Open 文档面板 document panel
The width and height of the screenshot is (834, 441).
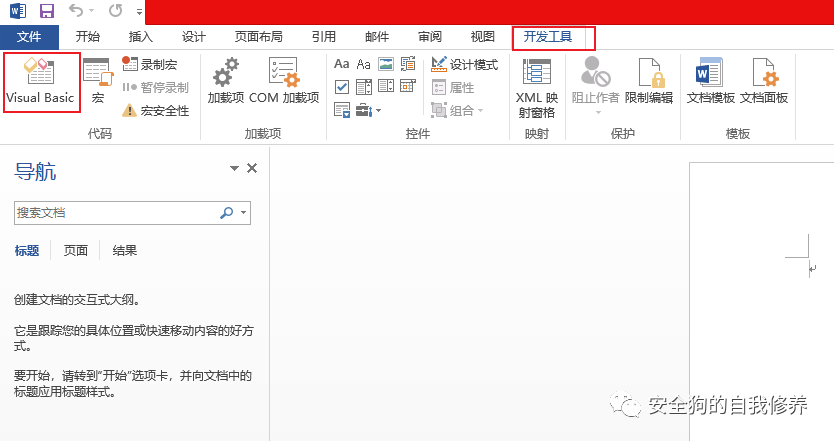(x=764, y=81)
